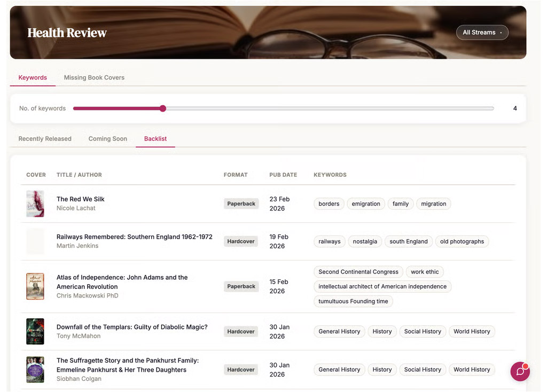Viewport: 547px width, 392px height.
Task: Open The Red We Silk title
Action: [81, 199]
